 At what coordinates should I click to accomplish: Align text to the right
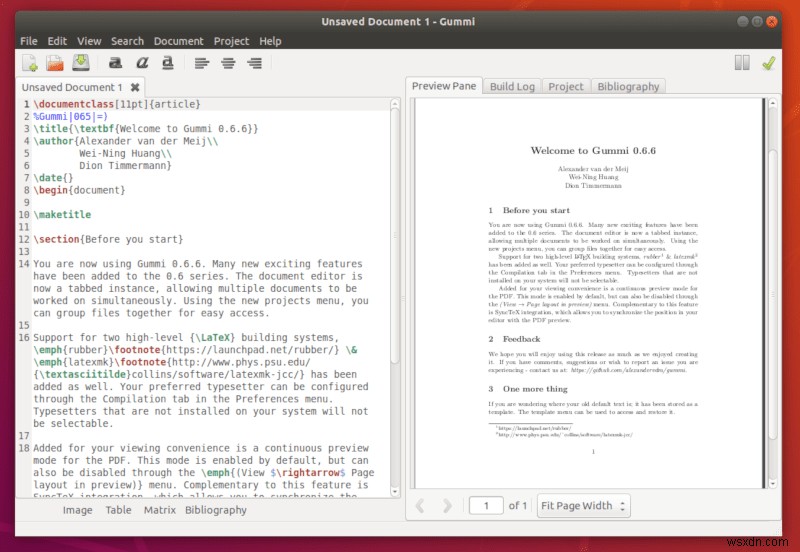[254, 63]
